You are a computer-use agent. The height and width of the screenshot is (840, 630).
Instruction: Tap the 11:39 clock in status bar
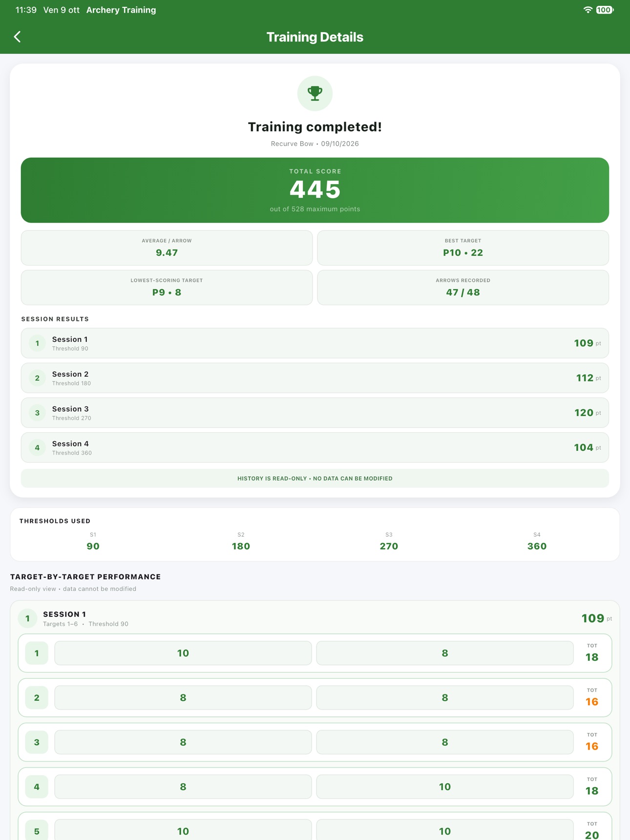[x=26, y=10]
